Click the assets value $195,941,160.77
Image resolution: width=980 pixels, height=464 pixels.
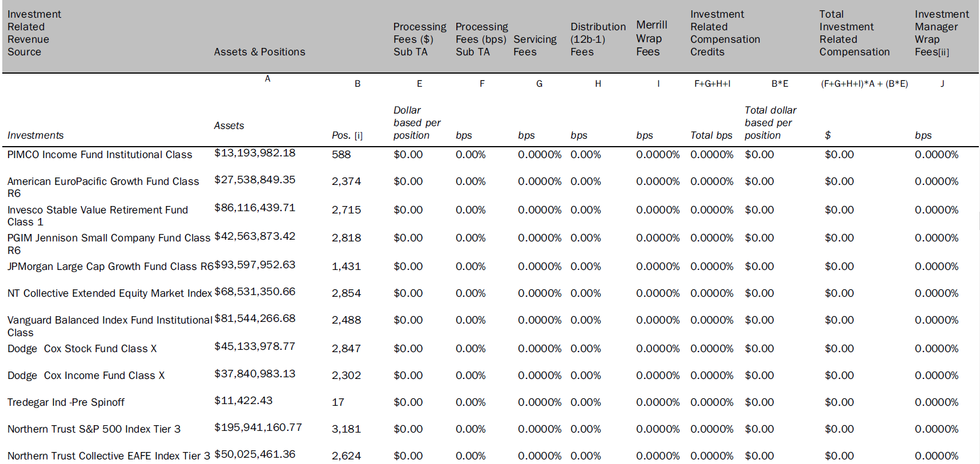(258, 427)
